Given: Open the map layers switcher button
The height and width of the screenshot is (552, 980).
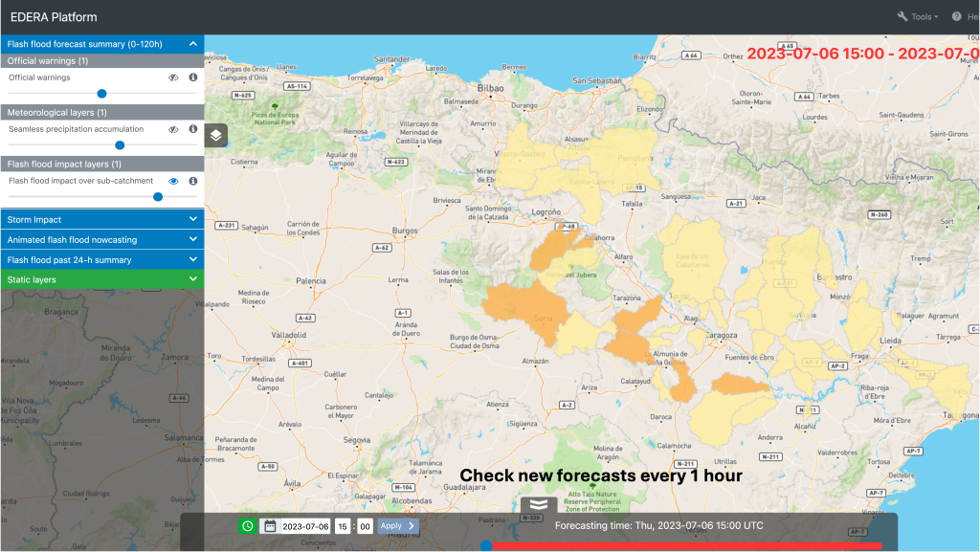Looking at the screenshot, I should pos(216,135).
